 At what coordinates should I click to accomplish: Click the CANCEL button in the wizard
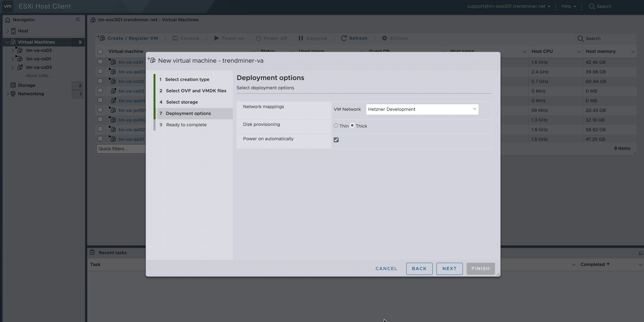pos(386,269)
